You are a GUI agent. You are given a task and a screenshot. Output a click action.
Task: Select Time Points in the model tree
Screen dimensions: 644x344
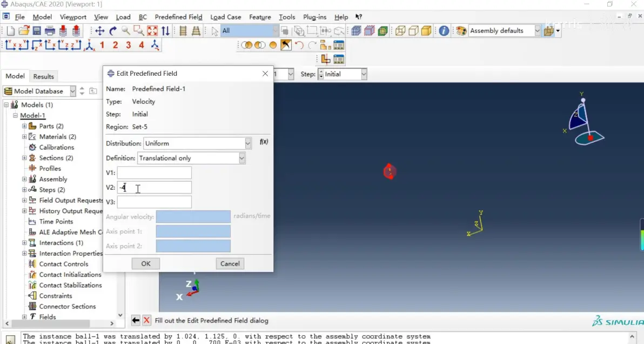click(x=56, y=222)
